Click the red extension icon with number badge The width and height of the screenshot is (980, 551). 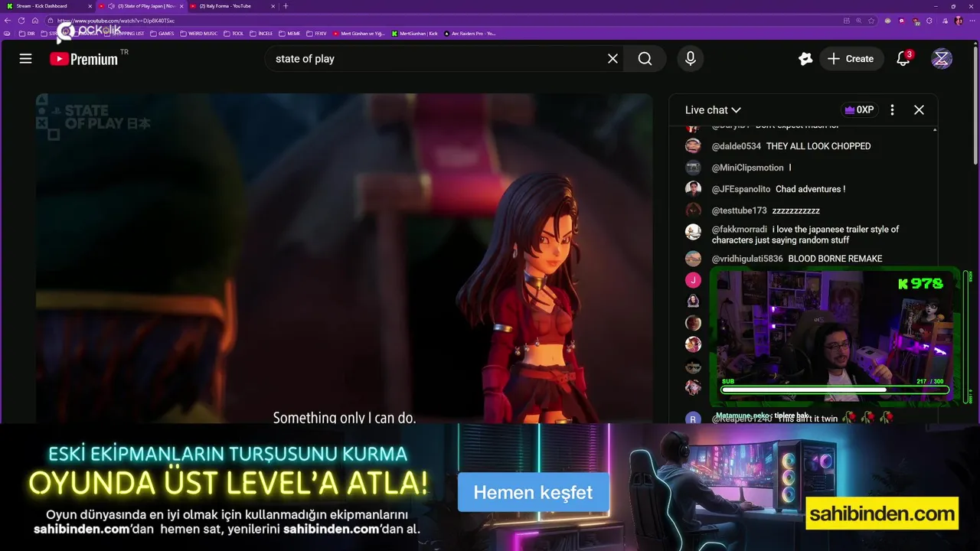pyautogui.click(x=916, y=21)
